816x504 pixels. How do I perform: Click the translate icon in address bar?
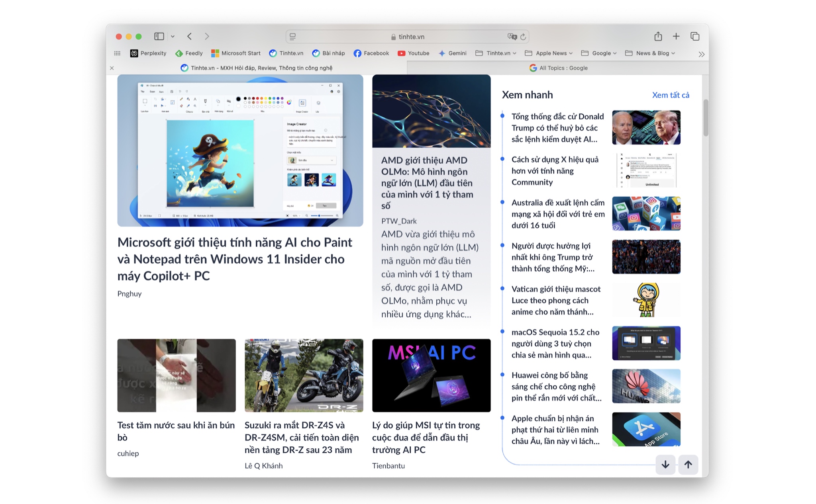coord(512,37)
